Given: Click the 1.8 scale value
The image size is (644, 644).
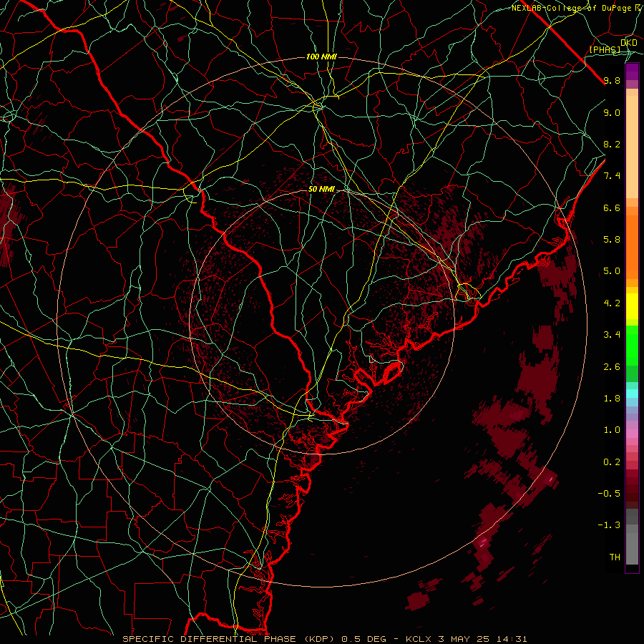Looking at the screenshot, I should [x=612, y=399].
